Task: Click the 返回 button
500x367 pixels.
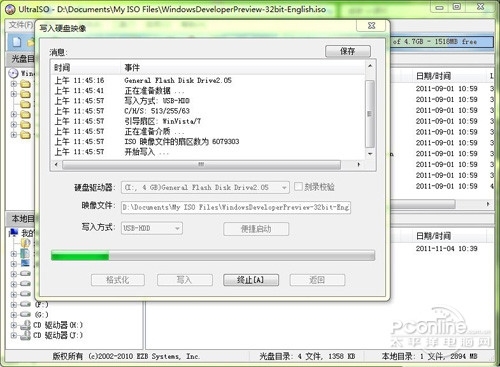Action: coord(317,280)
